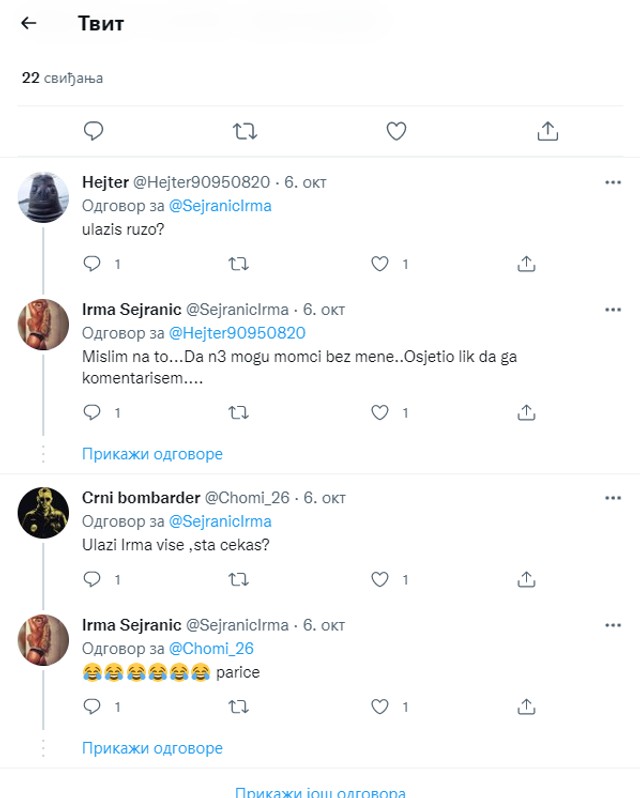
Task: Open Hejter's profile avatar
Action: 44,195
